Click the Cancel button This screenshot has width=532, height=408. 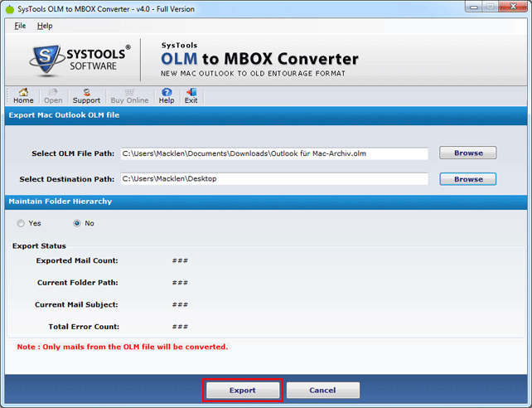point(322,391)
